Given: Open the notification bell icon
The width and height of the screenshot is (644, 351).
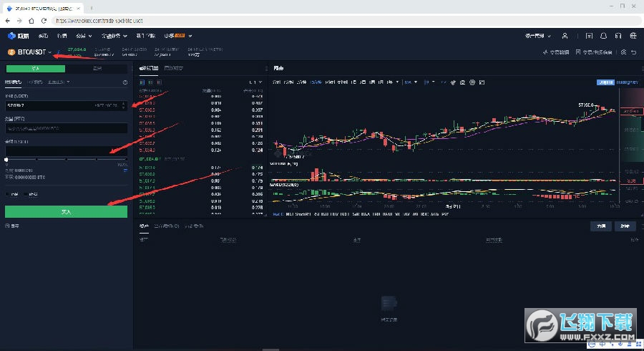Looking at the screenshot, I should point(603,35).
